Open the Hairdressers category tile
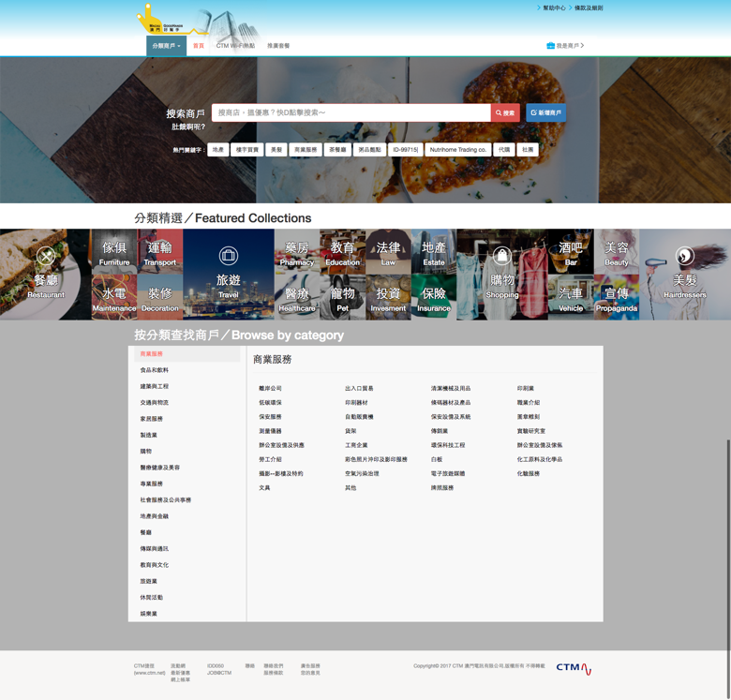This screenshot has width=731, height=700. (685, 275)
